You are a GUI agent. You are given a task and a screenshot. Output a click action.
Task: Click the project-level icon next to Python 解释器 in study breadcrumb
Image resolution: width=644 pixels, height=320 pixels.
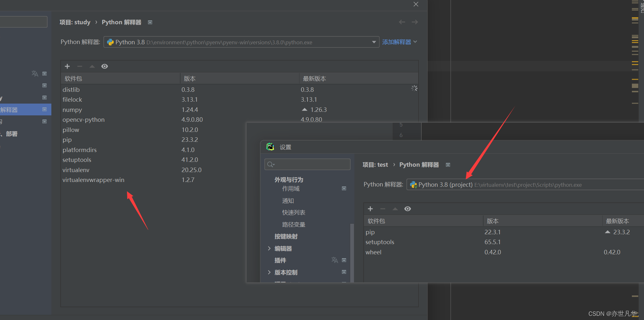coord(150,22)
